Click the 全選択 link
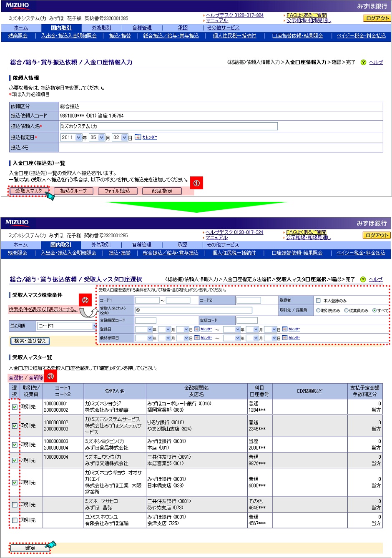 pyautogui.click(x=16, y=378)
